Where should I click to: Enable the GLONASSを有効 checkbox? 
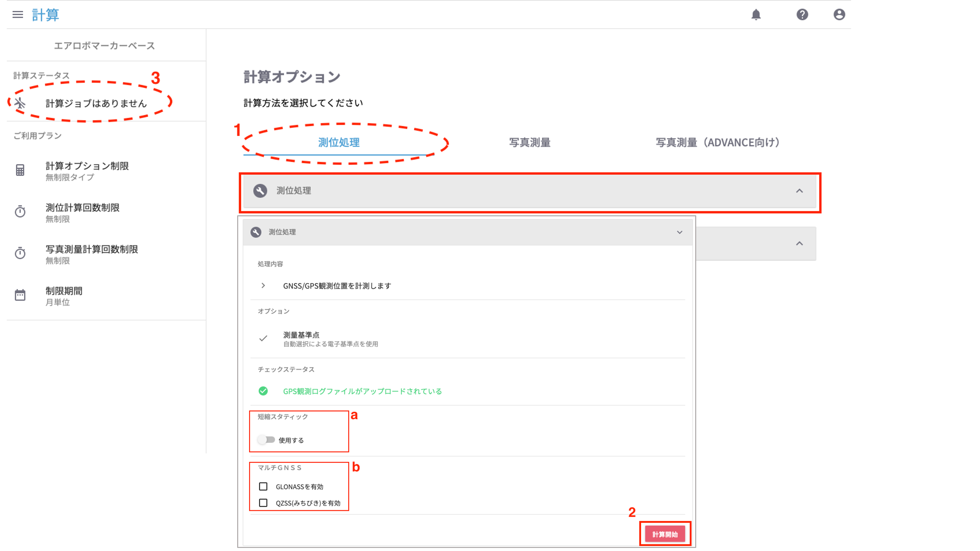pos(263,486)
